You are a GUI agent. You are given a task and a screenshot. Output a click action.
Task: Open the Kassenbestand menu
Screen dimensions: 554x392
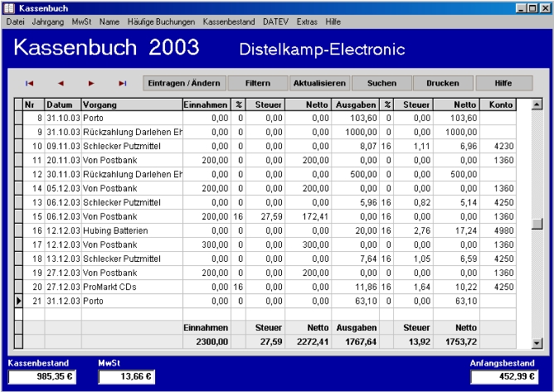[229, 22]
